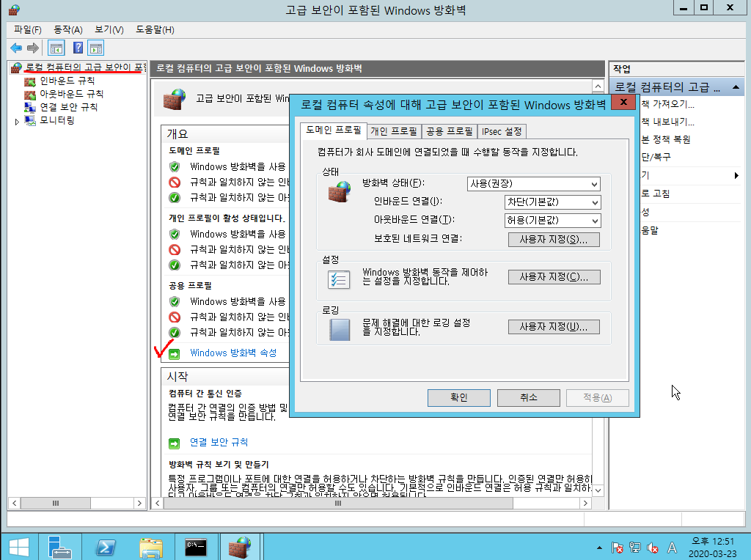Screen dimensions: 751x560
Task: Click the monitoring icon in the tree
Action: (x=29, y=121)
